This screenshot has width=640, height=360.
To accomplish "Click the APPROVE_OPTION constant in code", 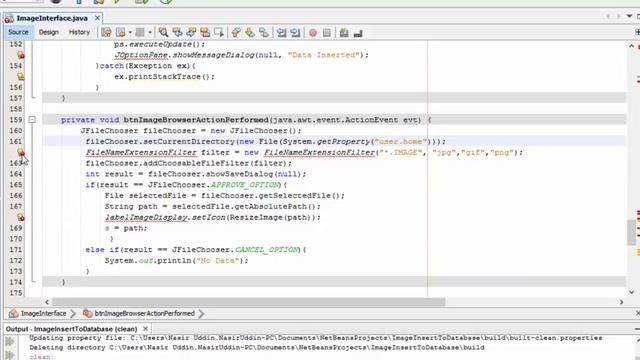I will click(x=244, y=185).
